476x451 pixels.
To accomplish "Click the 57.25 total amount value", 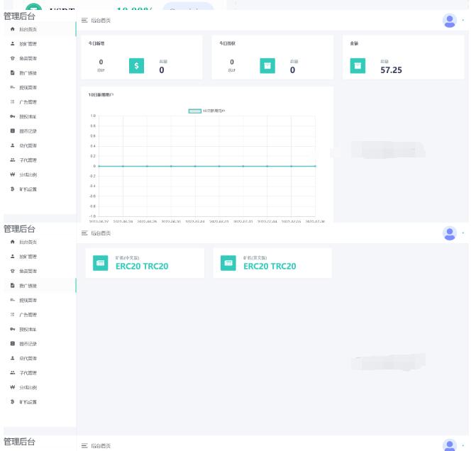I will pyautogui.click(x=391, y=70).
